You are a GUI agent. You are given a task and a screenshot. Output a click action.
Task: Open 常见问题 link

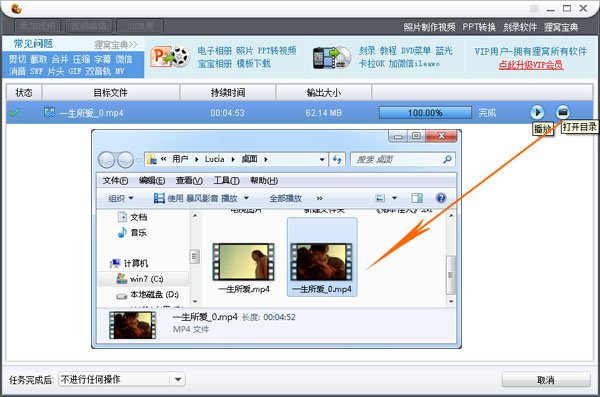click(x=33, y=44)
